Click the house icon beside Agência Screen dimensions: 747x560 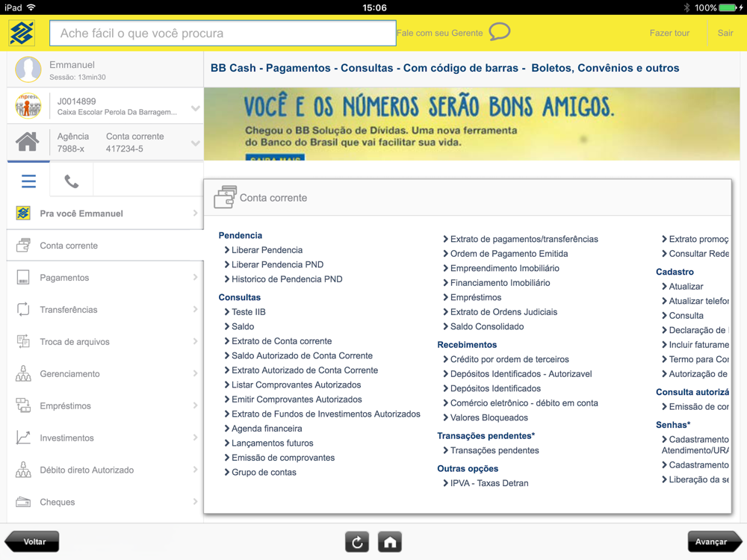[x=27, y=141]
